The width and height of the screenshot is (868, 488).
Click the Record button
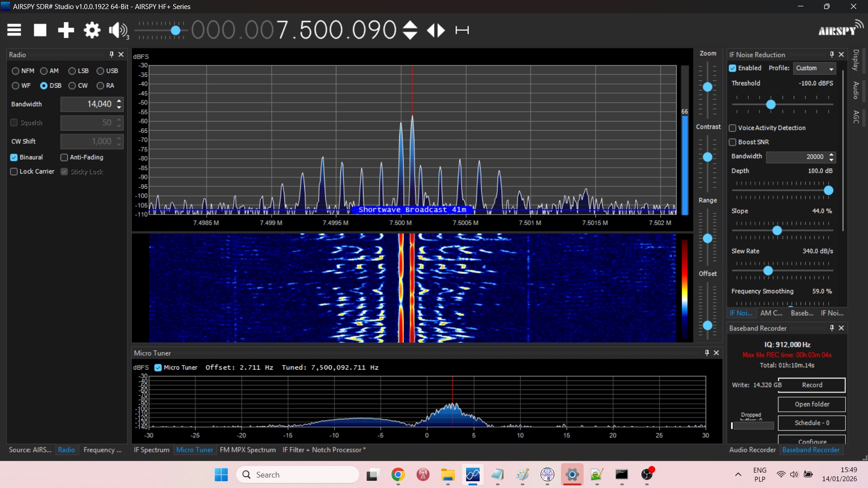pyautogui.click(x=811, y=385)
